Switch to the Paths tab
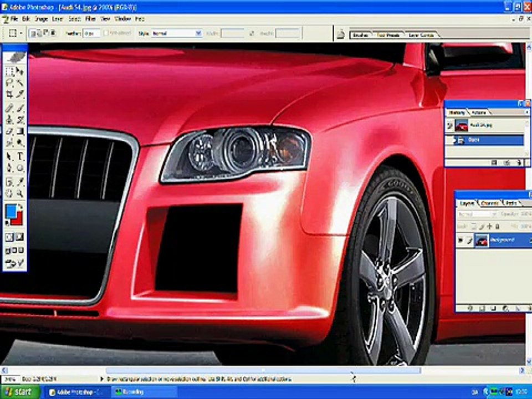The image size is (532, 399). [x=511, y=203]
